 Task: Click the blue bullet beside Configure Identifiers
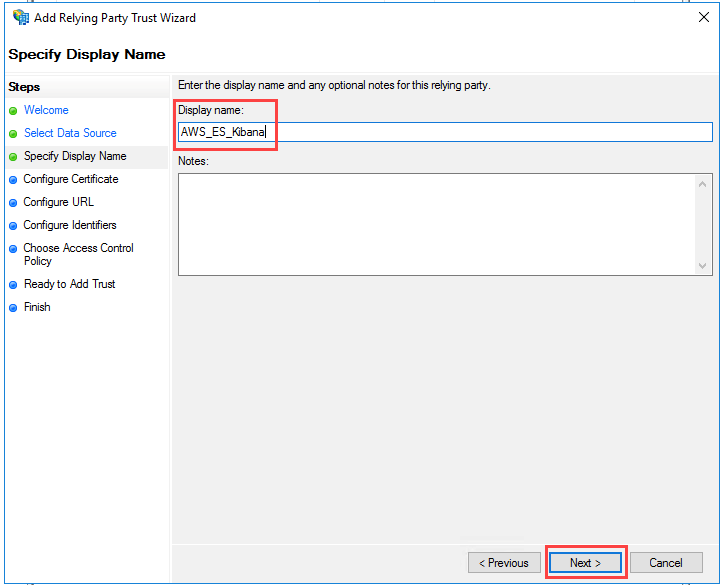pos(13,225)
